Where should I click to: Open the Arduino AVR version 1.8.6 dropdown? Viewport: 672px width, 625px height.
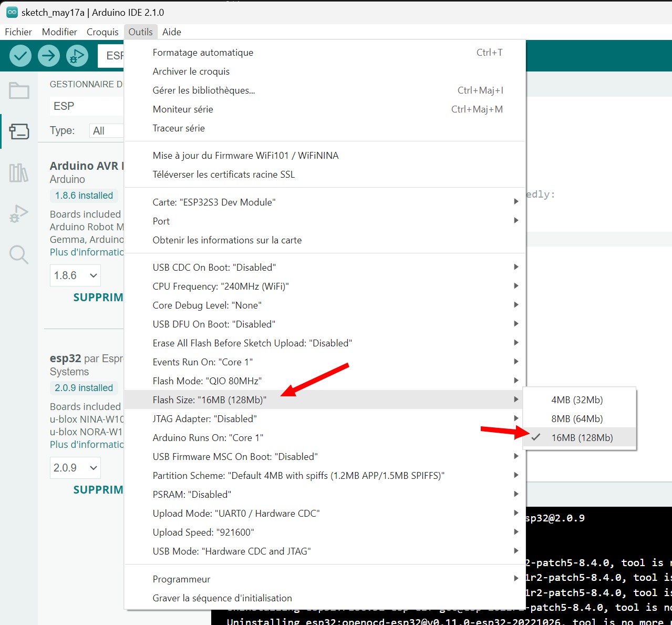75,275
